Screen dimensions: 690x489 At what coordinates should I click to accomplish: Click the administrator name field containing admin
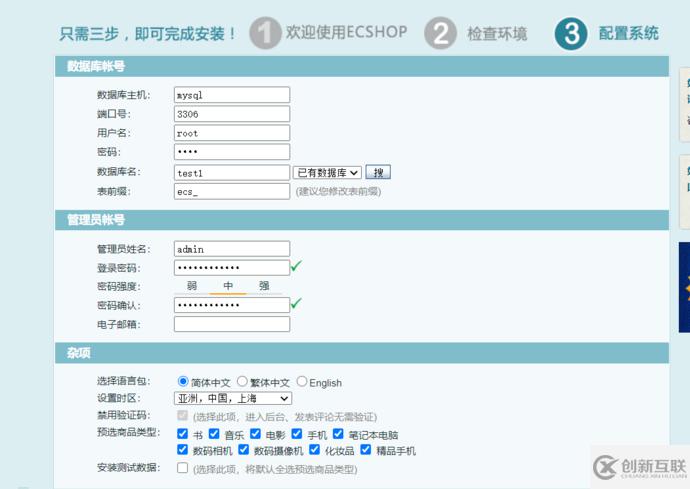tap(232, 249)
